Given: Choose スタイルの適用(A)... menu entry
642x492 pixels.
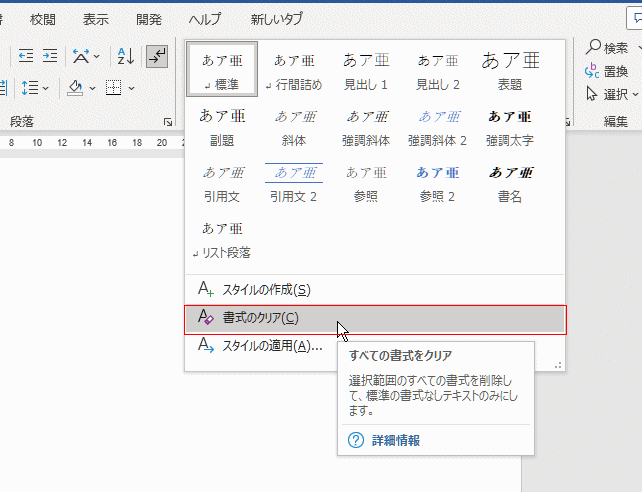Looking at the screenshot, I should point(260,346).
